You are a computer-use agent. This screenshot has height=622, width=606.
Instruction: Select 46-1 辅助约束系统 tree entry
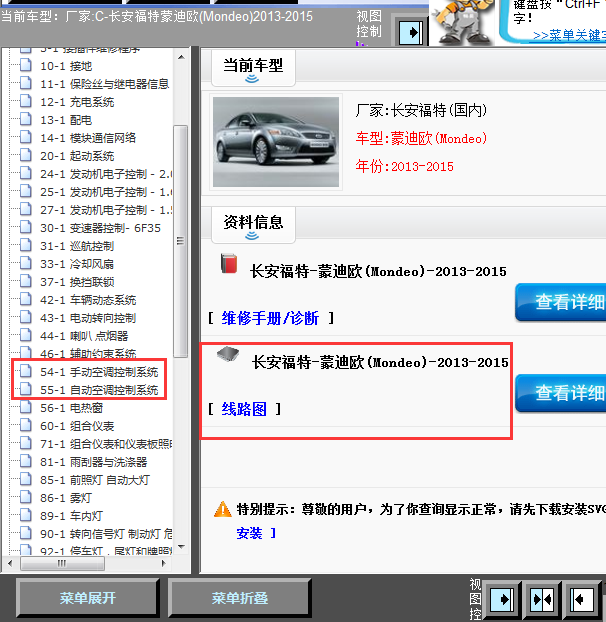[88, 353]
